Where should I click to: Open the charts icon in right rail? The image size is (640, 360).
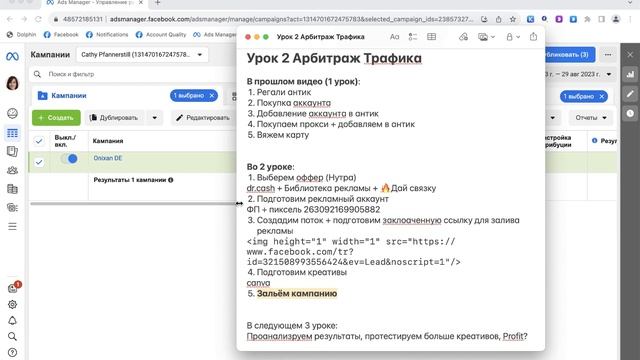tap(630, 74)
